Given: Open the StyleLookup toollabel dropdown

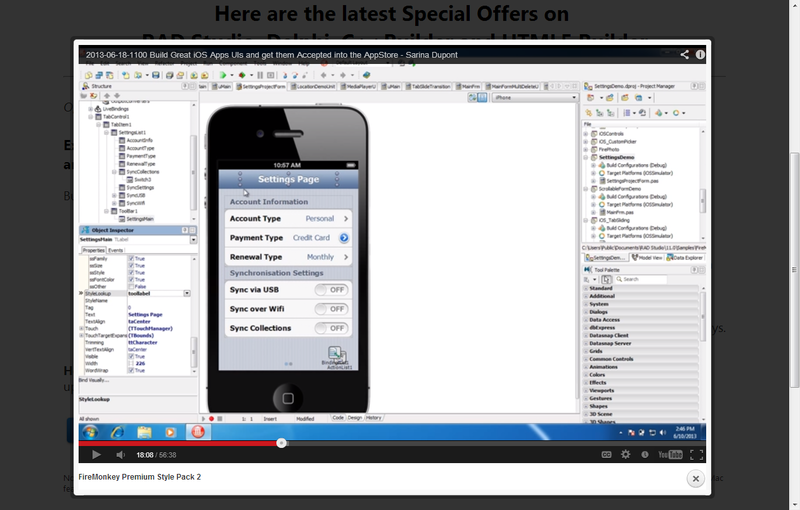Looking at the screenshot, I should (x=187, y=293).
